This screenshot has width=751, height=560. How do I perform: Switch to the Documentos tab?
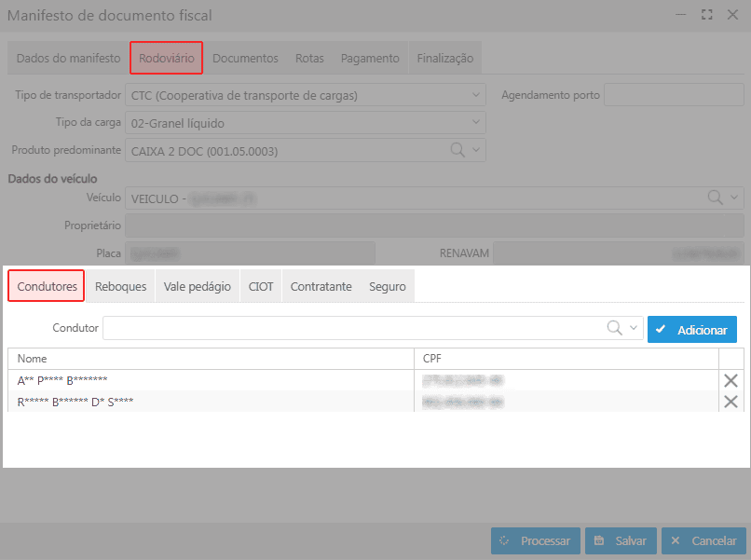pos(245,58)
